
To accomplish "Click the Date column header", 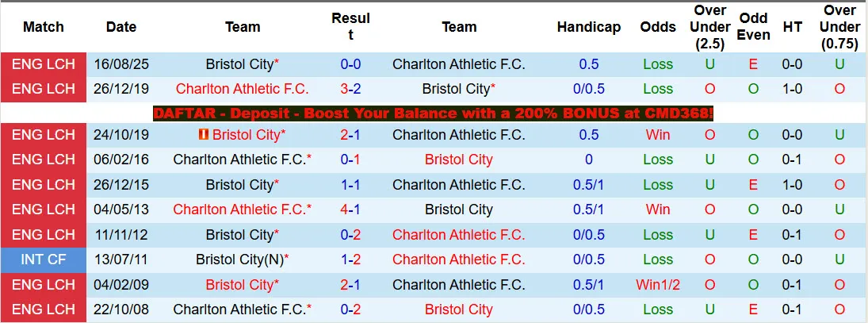I will tap(121, 27).
